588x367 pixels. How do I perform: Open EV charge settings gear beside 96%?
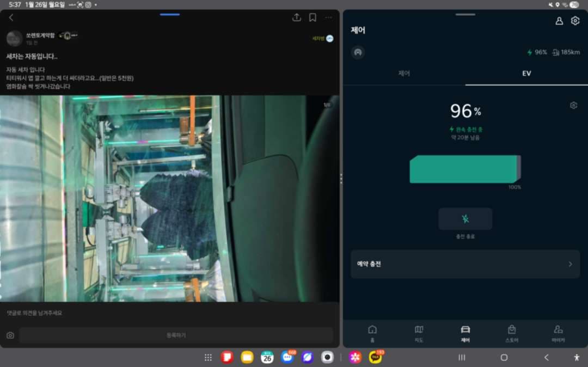[x=573, y=105]
